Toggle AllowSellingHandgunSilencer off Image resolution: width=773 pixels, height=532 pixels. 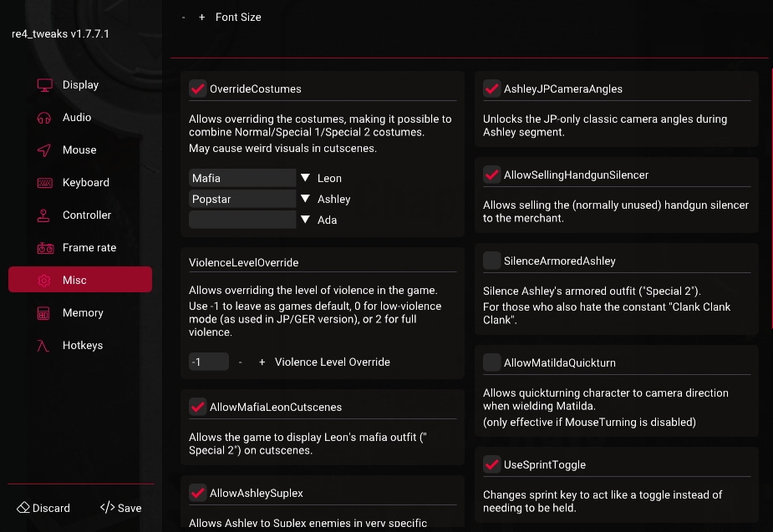pos(491,175)
